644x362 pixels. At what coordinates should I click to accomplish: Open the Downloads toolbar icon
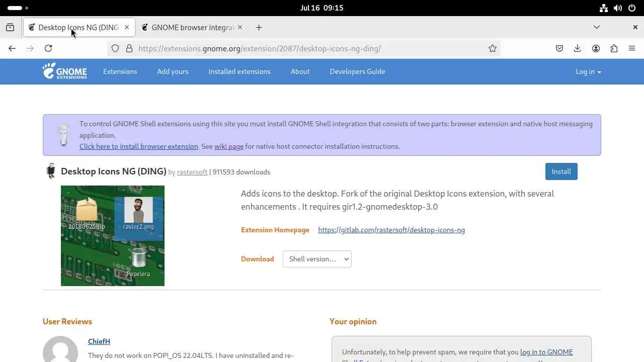pyautogui.click(x=578, y=48)
